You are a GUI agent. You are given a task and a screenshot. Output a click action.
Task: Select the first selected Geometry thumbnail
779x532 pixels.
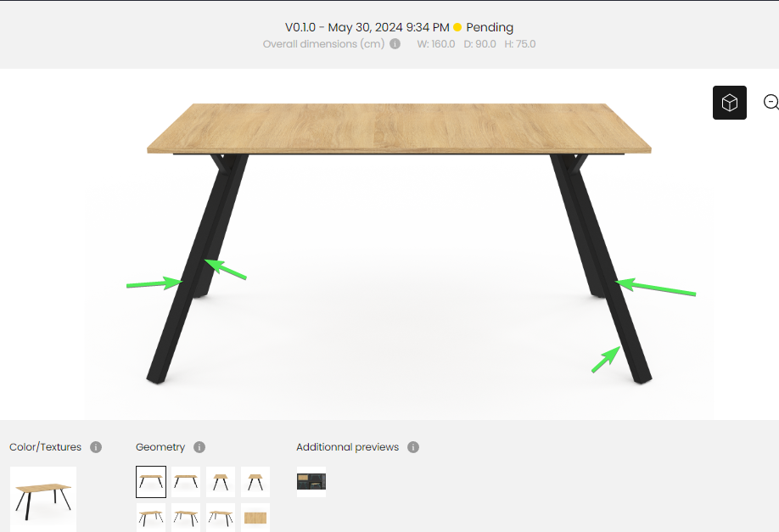coord(151,482)
